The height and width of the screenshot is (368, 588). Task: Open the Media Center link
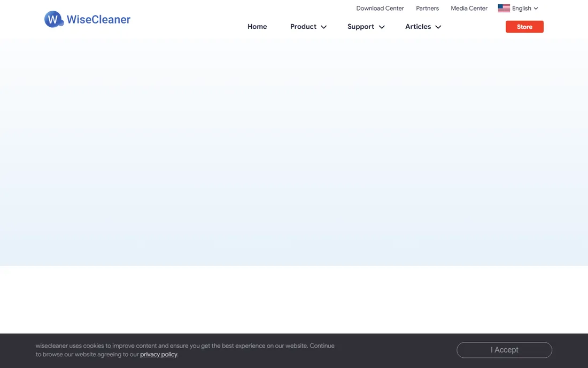pos(469,8)
